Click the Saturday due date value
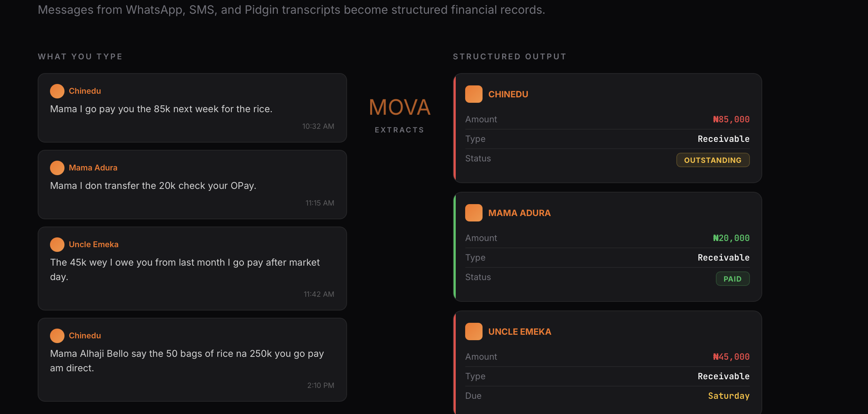 (x=729, y=396)
